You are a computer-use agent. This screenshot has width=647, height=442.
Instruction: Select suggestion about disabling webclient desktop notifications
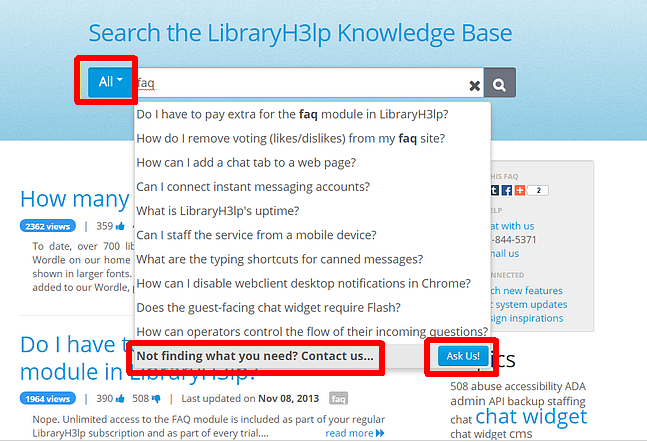coord(303,284)
